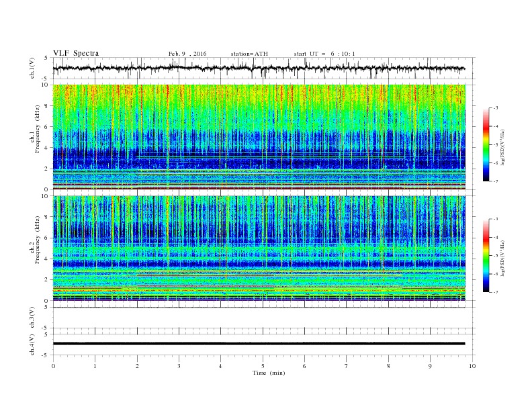Click the "station=ATH" header label

[x=249, y=54]
